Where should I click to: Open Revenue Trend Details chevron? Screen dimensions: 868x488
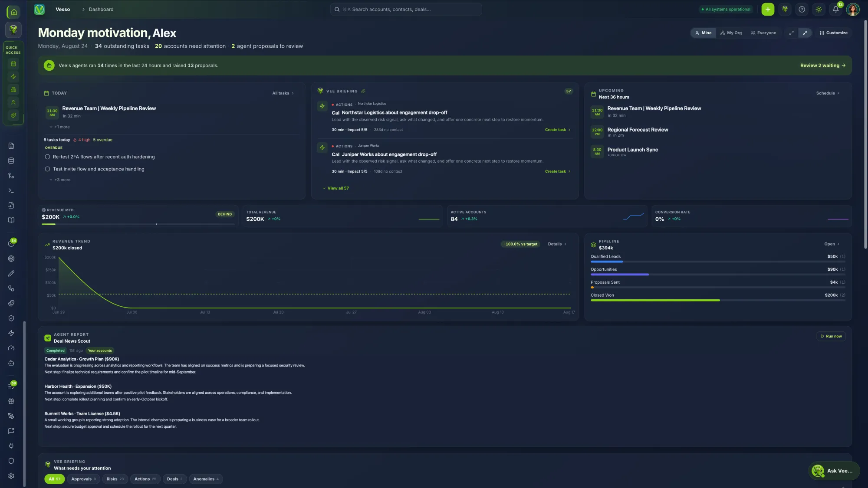pos(557,244)
